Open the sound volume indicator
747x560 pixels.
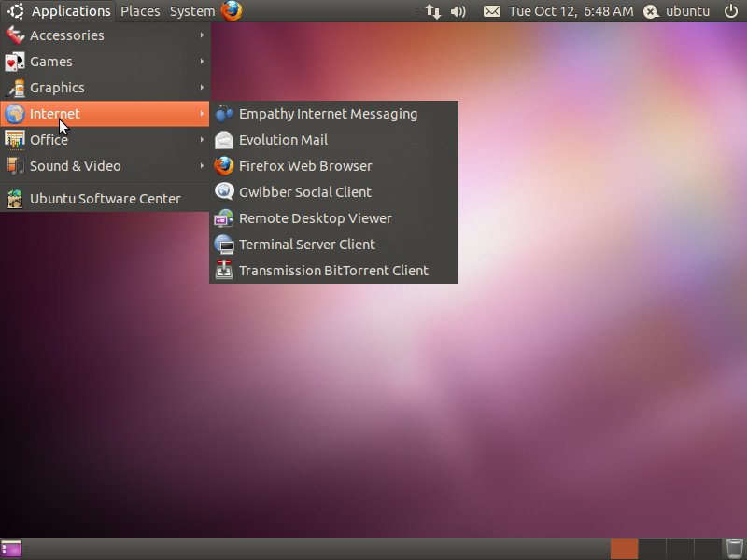458,11
